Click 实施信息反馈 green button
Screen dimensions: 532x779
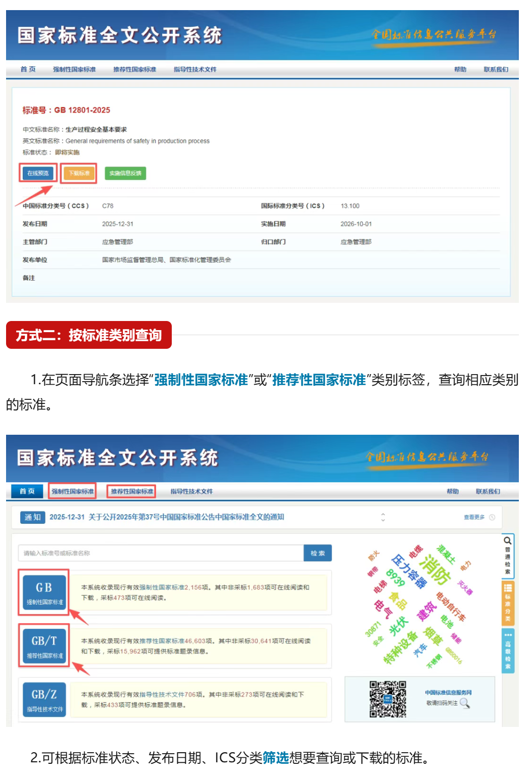tap(125, 173)
